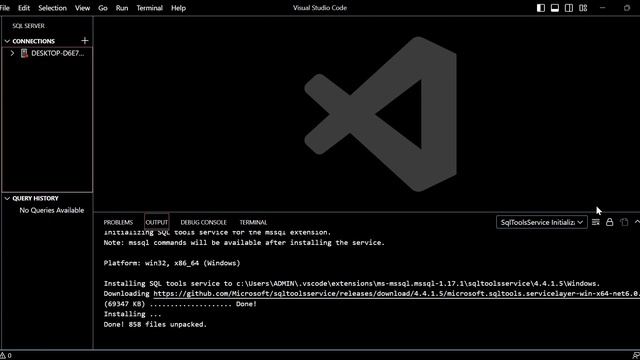This screenshot has width=640, height=360.
Task: Open the View menu
Action: [x=82, y=8]
